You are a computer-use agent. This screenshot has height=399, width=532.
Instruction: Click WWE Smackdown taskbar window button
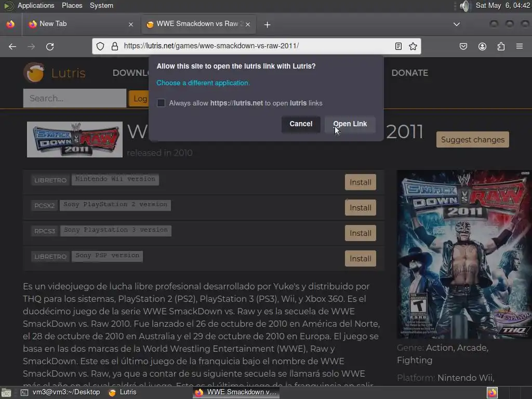pyautogui.click(x=236, y=393)
